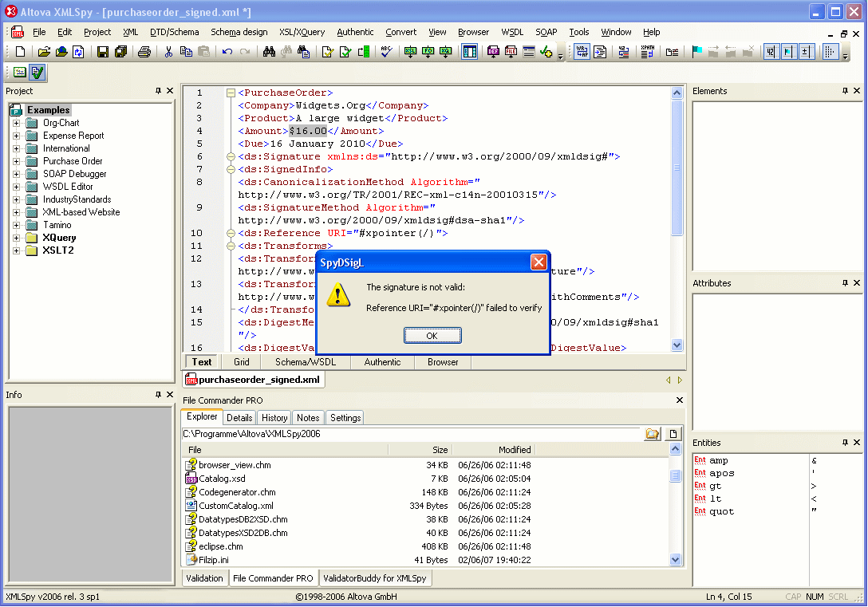868x607 pixels.
Task: Switch to the Schema/WSDL view tab
Action: pos(306,362)
